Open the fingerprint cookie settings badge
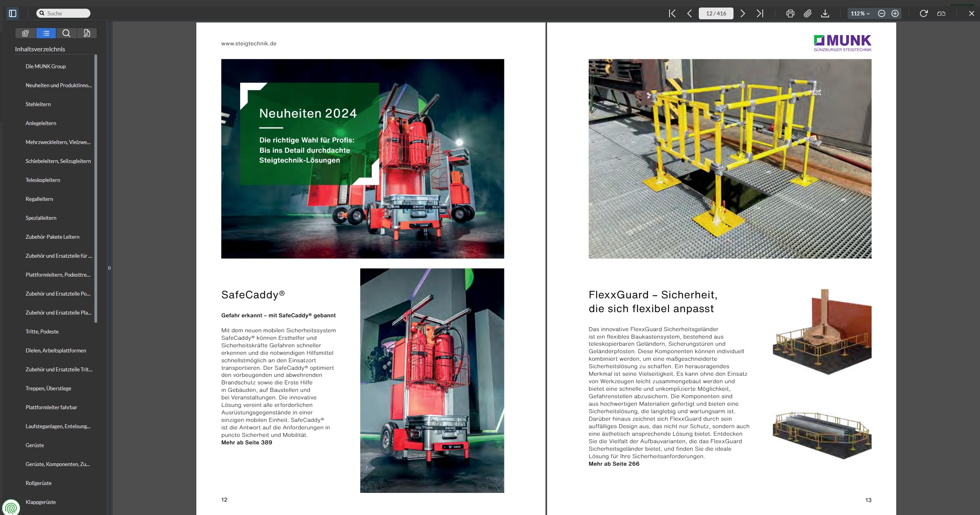Viewport: 980px width, 515px height. click(11, 508)
